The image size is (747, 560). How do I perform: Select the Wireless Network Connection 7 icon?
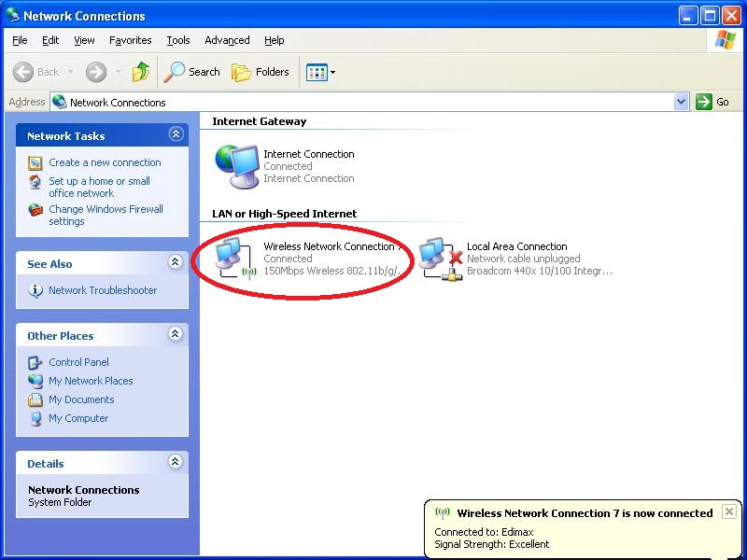236,259
